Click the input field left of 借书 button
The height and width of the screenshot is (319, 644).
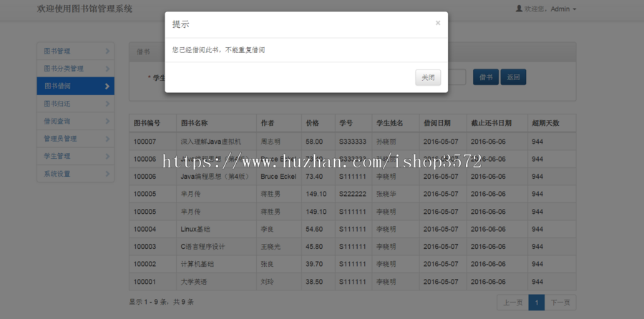point(457,77)
